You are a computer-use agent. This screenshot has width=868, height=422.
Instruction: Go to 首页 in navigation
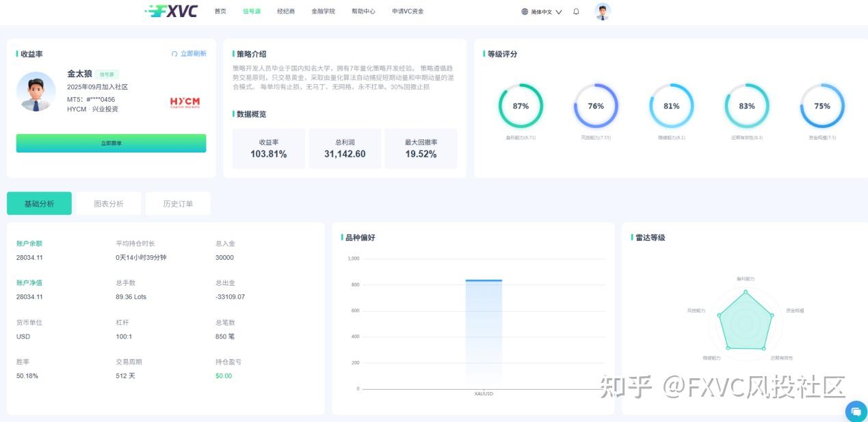tap(220, 12)
